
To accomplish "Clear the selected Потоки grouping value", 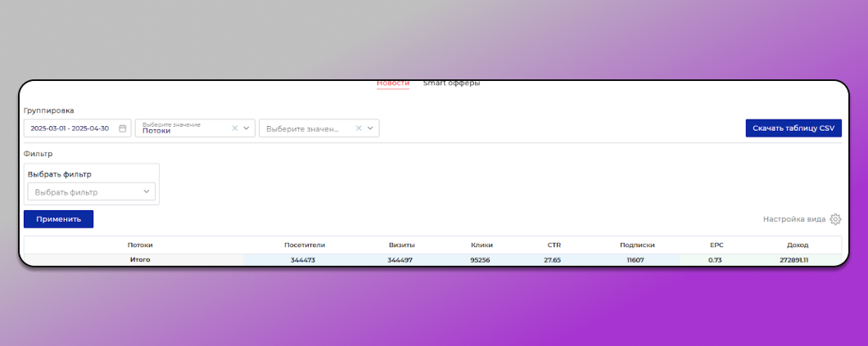I will point(235,128).
